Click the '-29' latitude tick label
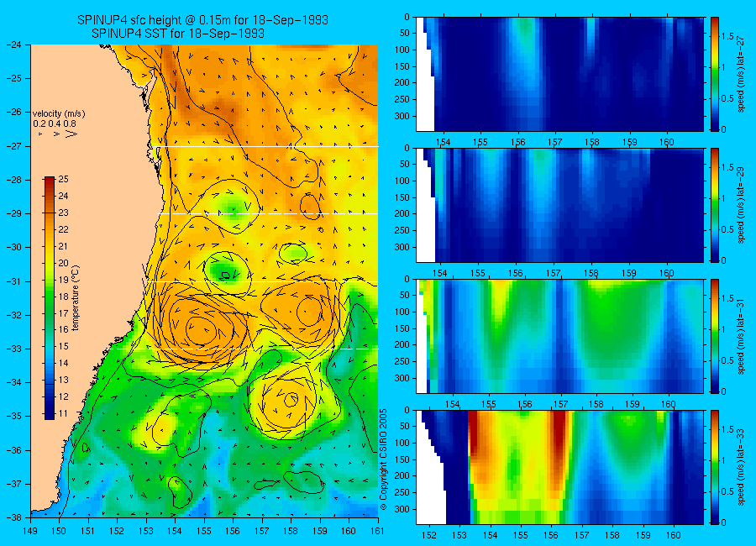Viewport: 756px width, 546px height. [x=14, y=213]
